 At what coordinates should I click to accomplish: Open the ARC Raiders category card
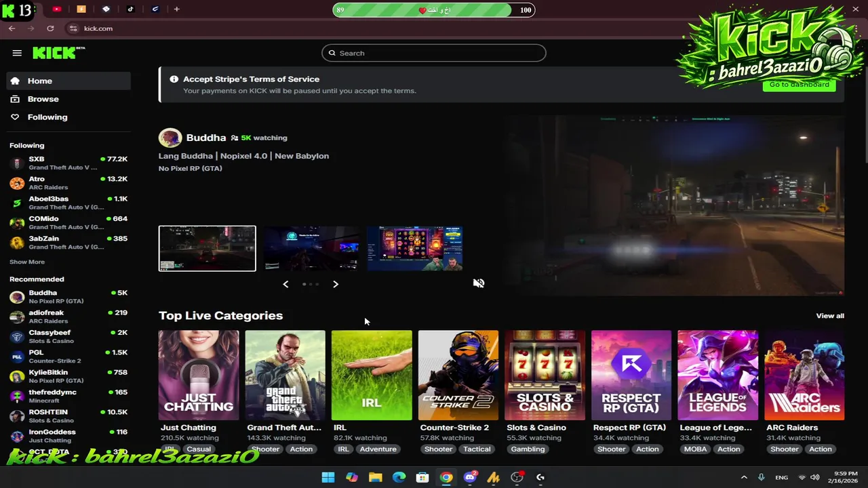(x=804, y=375)
